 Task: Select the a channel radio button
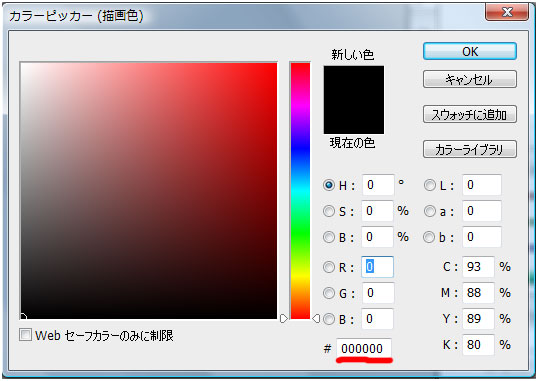click(x=430, y=211)
